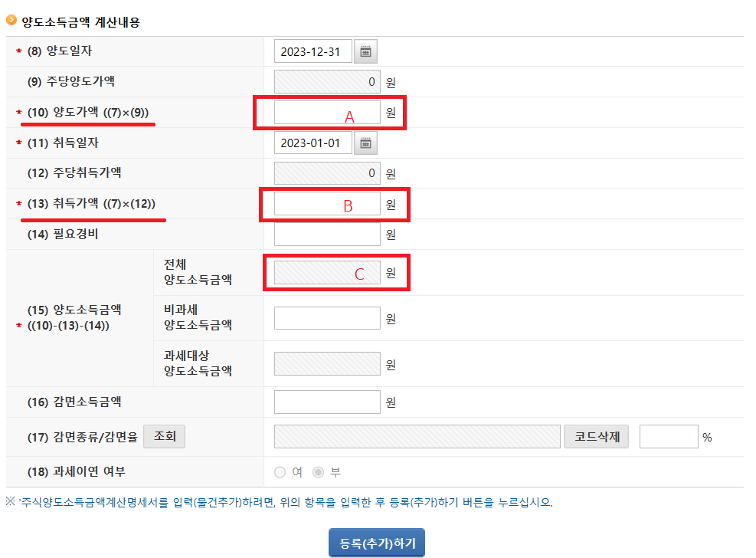Click the 전체 양도소득금액 field labeled C
The image size is (756, 558).
(327, 272)
